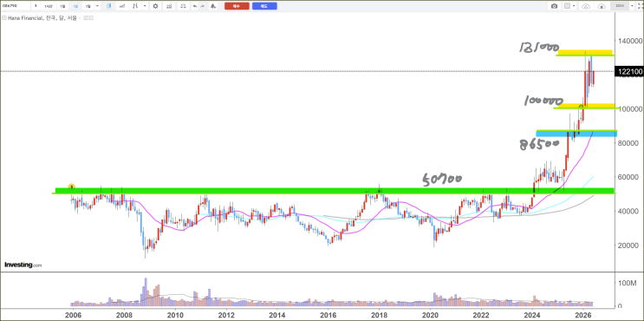Take a chart snapshot with camera icon
Screen dimensions: 644x321
[555, 6]
